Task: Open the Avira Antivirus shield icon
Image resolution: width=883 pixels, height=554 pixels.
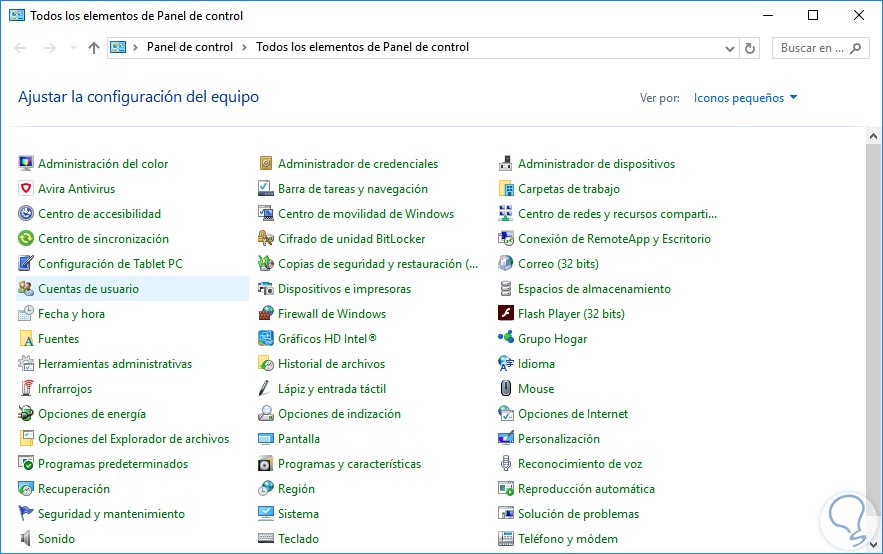Action: point(26,189)
